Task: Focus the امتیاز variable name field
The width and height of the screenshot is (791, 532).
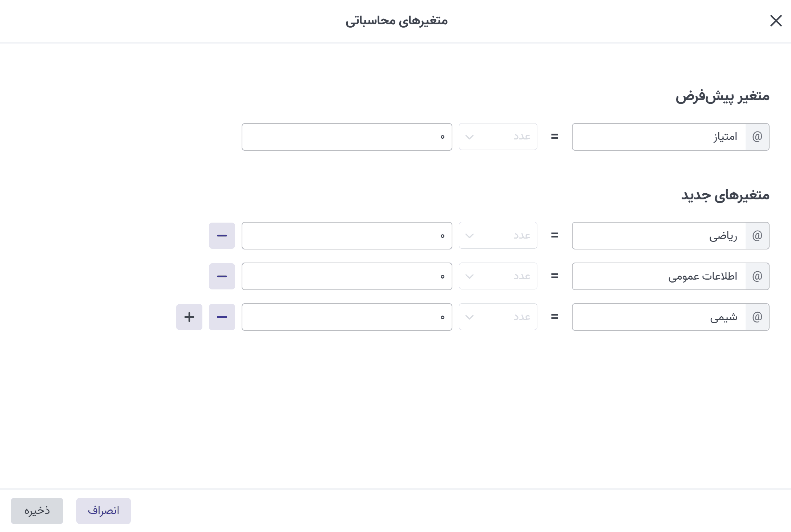Action: pyautogui.click(x=658, y=137)
